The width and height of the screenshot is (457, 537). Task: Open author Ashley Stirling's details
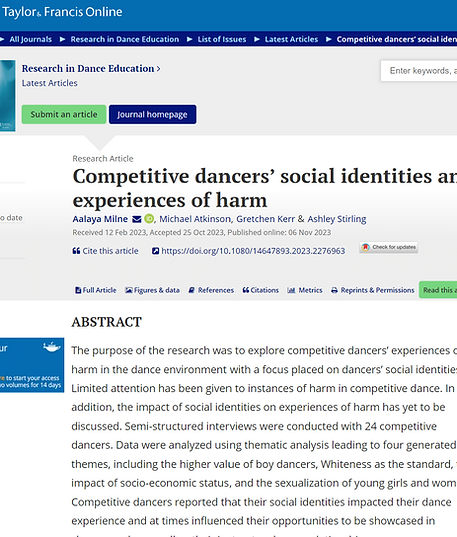337,219
